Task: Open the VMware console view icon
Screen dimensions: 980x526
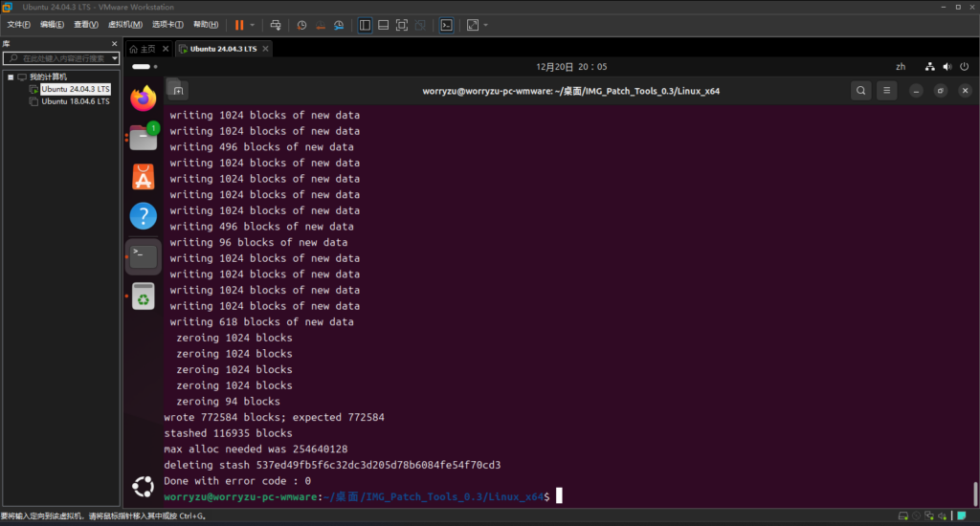Action: 446,25
